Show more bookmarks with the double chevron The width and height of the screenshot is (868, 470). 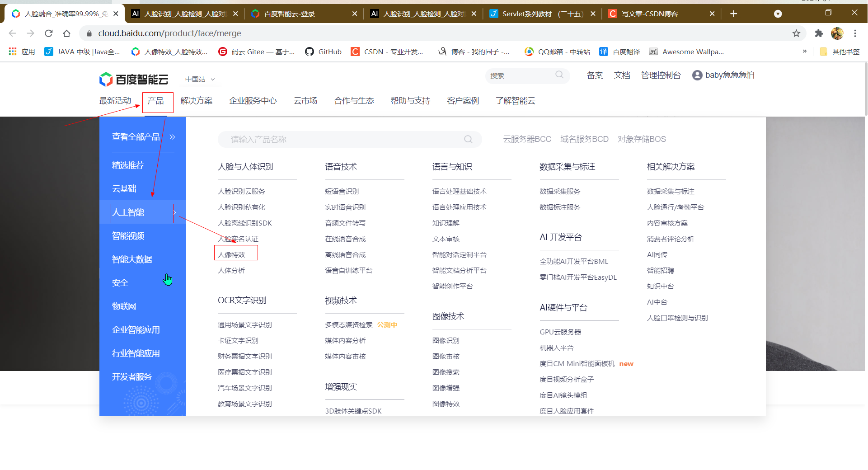tap(805, 51)
